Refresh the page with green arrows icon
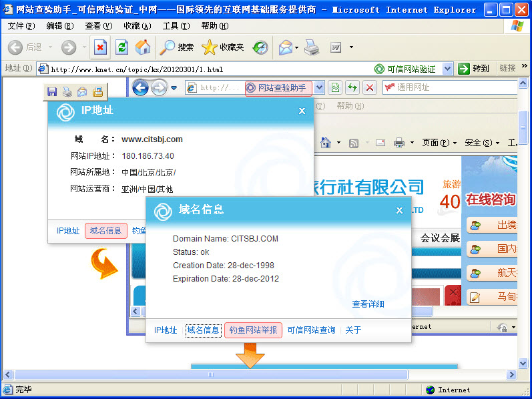This screenshot has height=399, width=532. [x=121, y=47]
